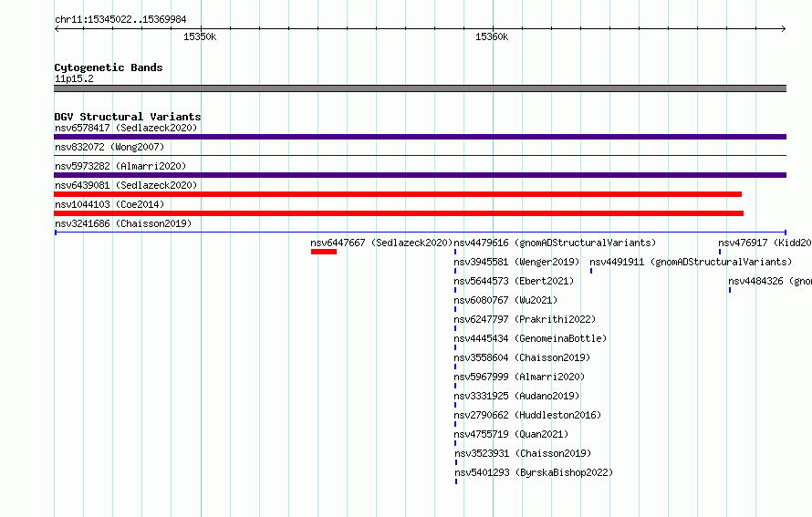Image resolution: width=812 pixels, height=517 pixels.
Task: Click the blue tick under nsv5401293
Action: click(455, 481)
